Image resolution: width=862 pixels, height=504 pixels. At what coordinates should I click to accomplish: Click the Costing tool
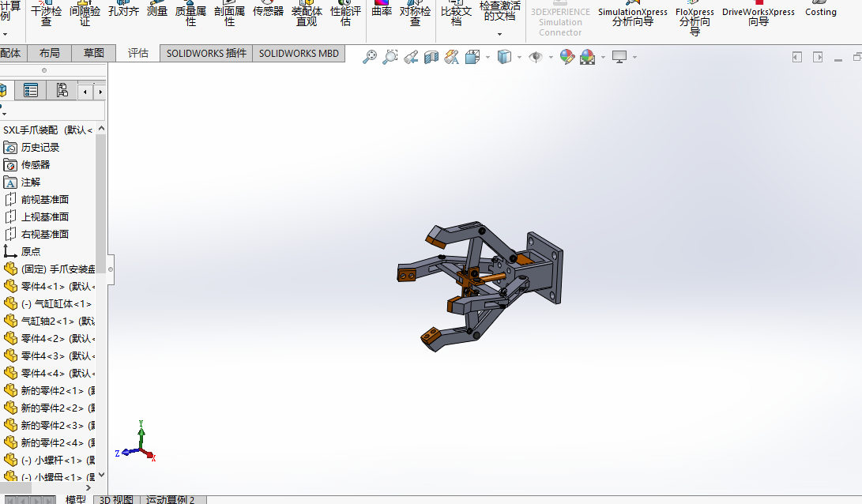[821, 10]
